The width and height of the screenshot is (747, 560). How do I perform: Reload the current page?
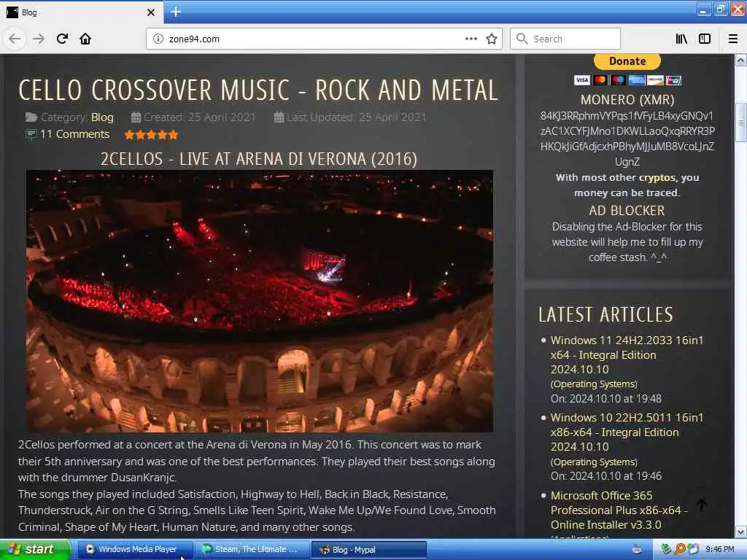[62, 39]
